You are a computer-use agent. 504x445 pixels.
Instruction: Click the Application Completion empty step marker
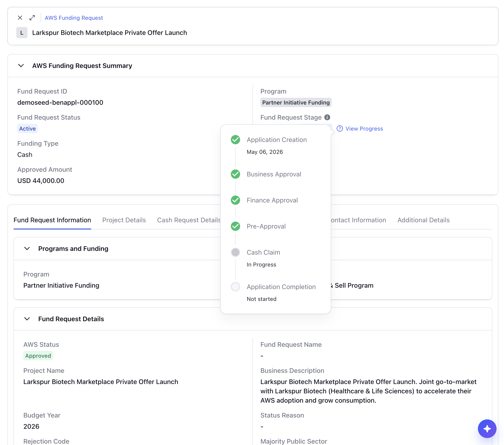(235, 287)
